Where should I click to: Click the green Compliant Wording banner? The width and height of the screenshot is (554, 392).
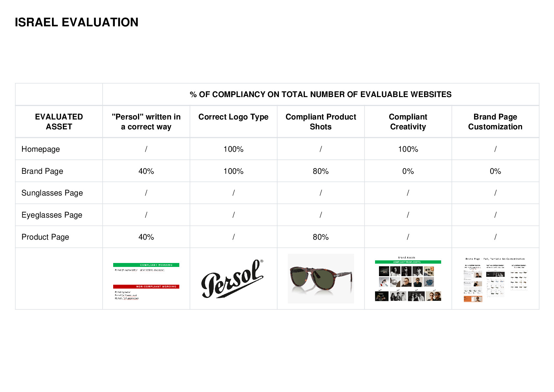point(146,265)
